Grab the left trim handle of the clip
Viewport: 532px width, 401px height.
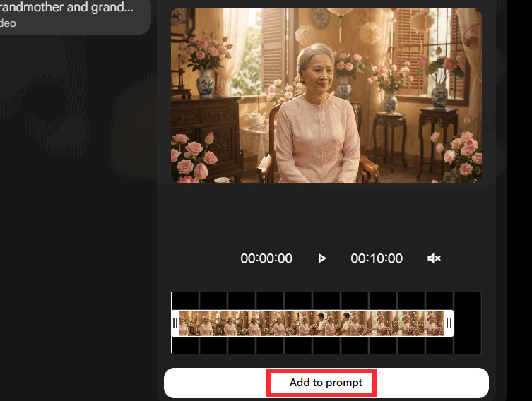coord(175,323)
